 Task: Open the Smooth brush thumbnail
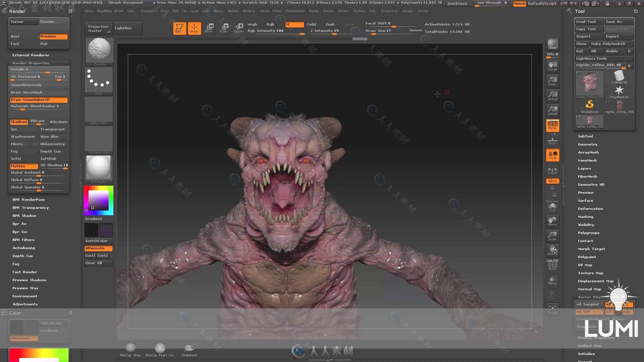(99, 51)
